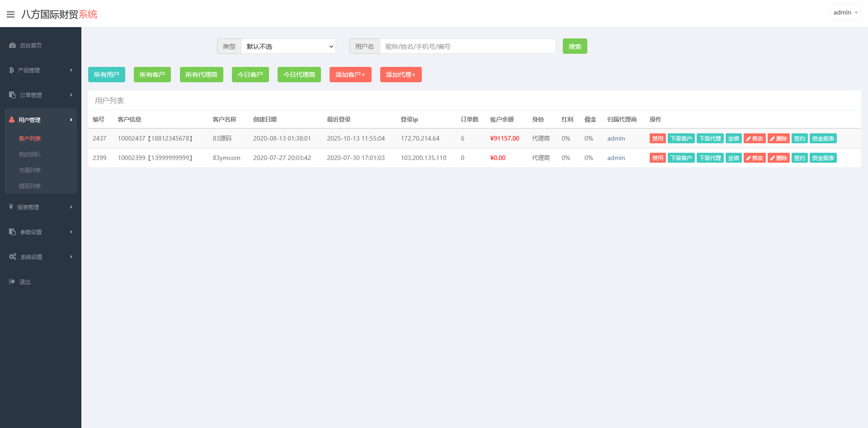This screenshot has height=428, width=868.
Task: Open the admin account dropdown
Action: coord(845,12)
